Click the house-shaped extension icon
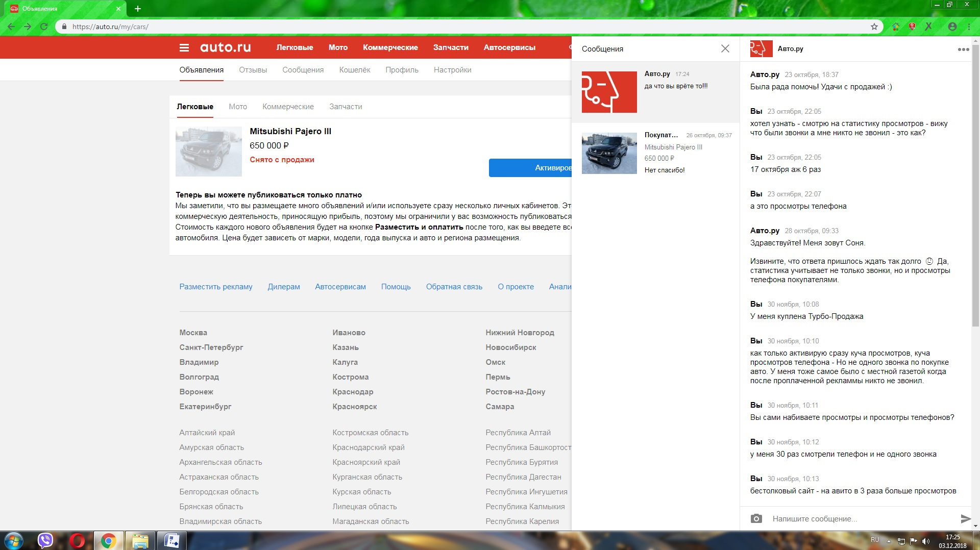Image resolution: width=980 pixels, height=550 pixels. [x=896, y=27]
